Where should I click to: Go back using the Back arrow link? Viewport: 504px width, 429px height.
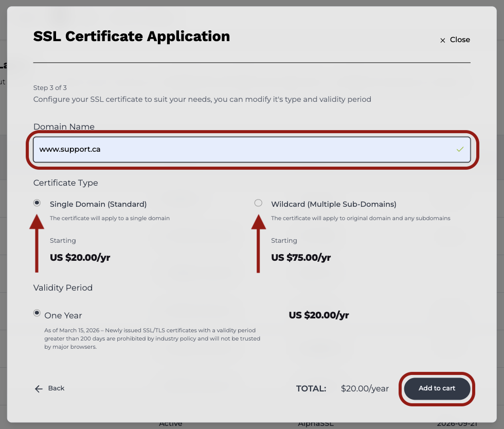[49, 388]
